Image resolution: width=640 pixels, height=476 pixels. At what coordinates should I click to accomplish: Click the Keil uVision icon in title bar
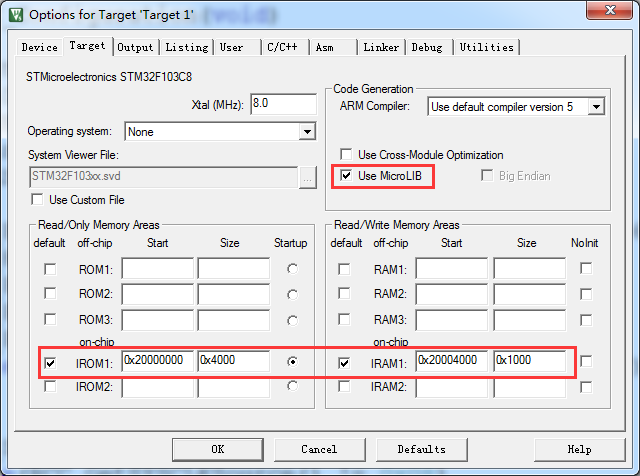click(16, 15)
